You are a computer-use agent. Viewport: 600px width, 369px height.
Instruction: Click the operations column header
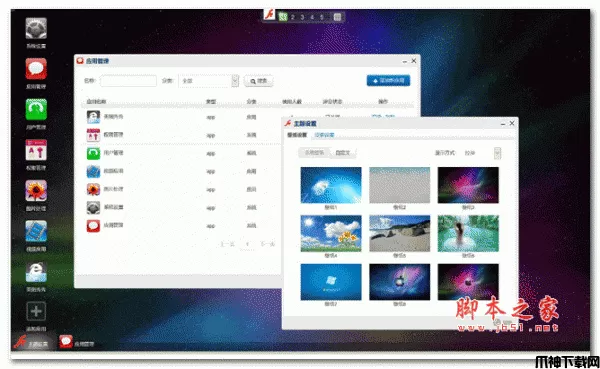point(383,101)
